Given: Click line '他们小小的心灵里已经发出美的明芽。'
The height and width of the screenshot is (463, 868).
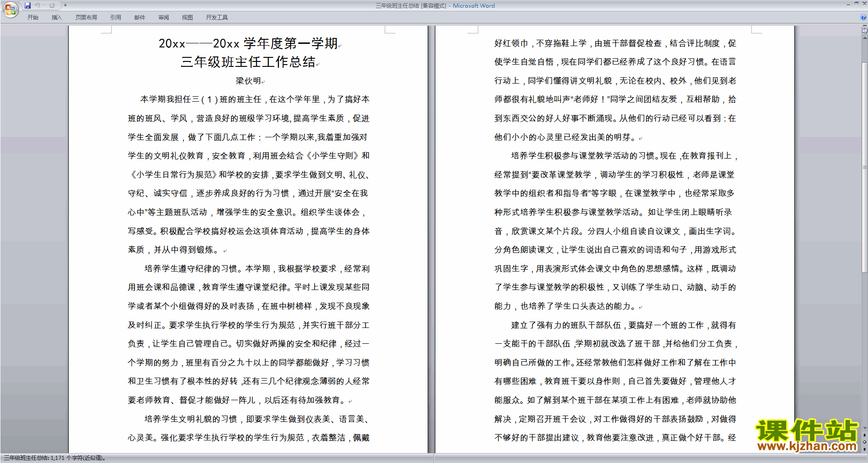Looking at the screenshot, I should [x=565, y=137].
